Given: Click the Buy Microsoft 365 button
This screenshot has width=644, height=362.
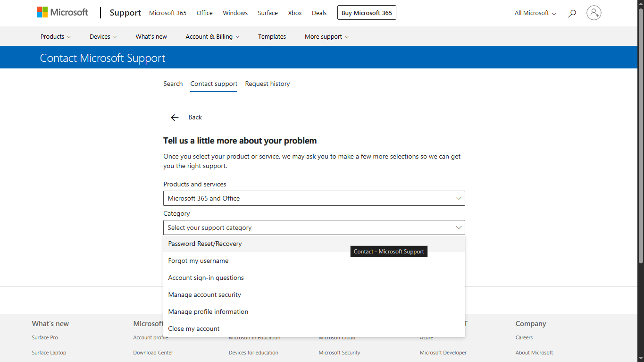Looking at the screenshot, I should pos(367,13).
